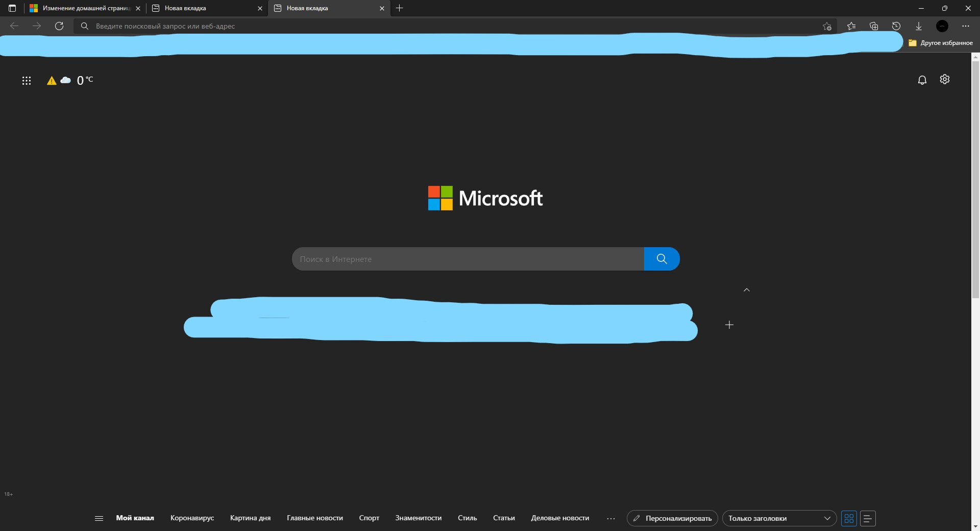The image size is (980, 531).
Task: Switch feed to list layout view
Action: pos(868,518)
